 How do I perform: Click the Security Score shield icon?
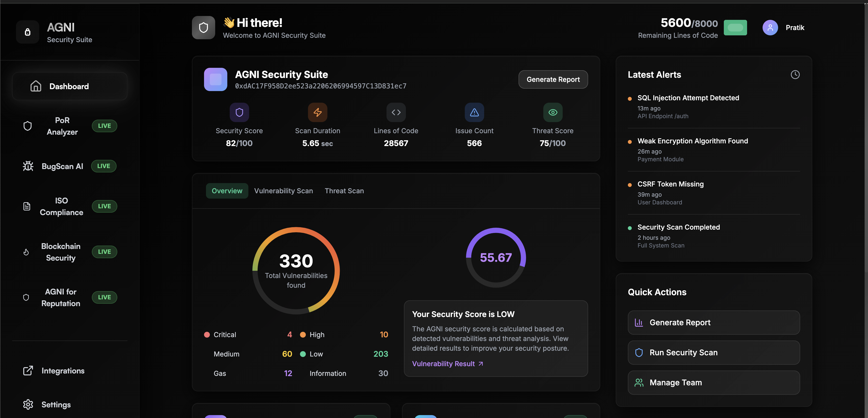pos(239,112)
